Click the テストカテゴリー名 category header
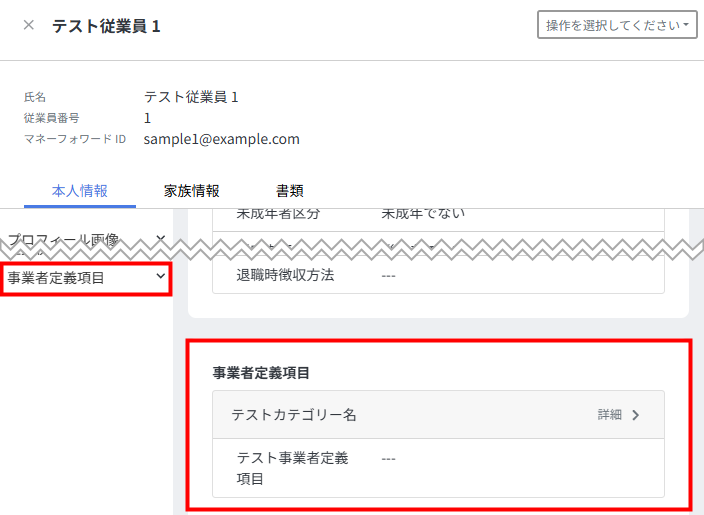 click(x=294, y=415)
